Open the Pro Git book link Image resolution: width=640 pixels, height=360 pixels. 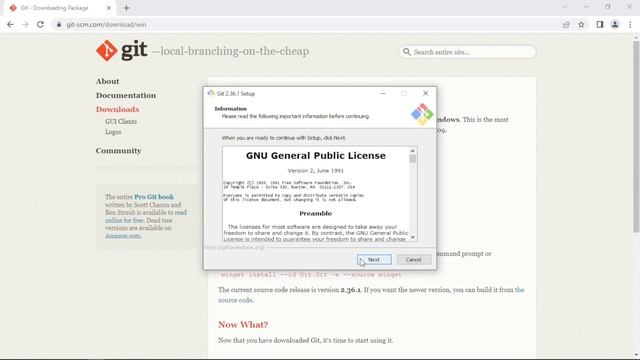tap(154, 197)
